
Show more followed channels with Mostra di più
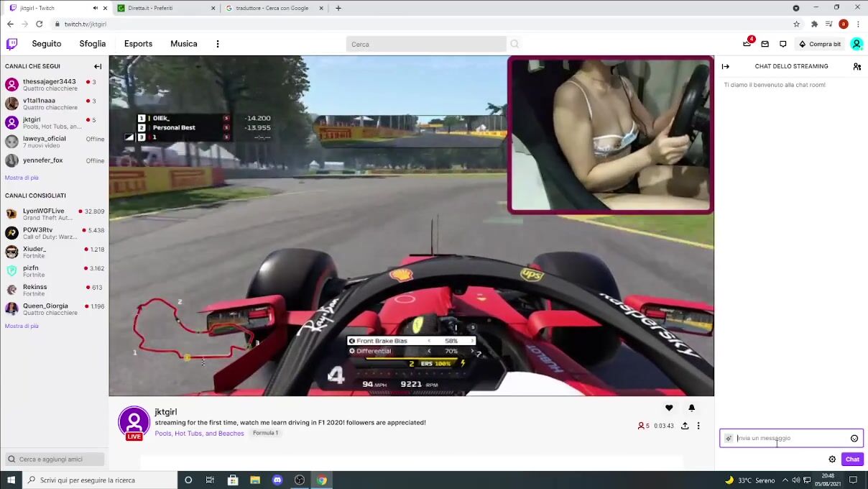[22, 178]
